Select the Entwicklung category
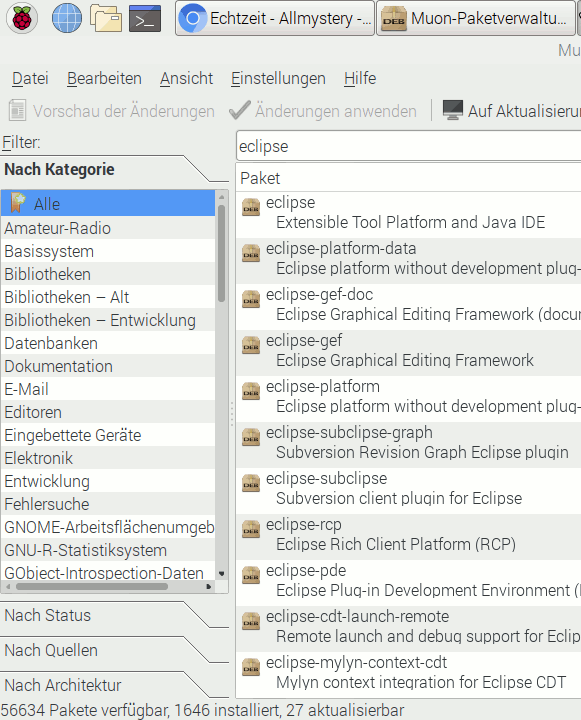 [x=108, y=481]
